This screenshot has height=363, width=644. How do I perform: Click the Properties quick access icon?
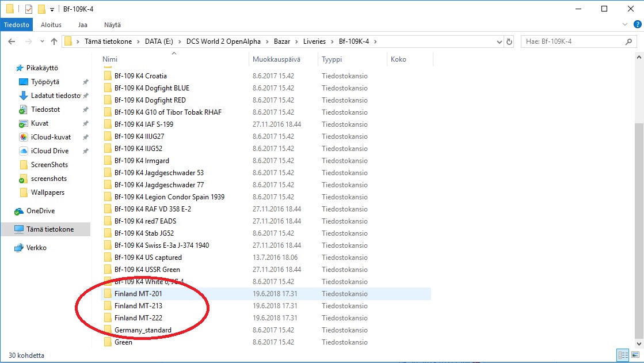click(x=28, y=9)
